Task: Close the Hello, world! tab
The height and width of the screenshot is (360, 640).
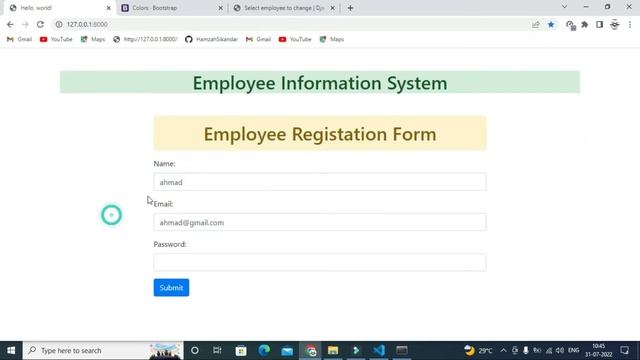Action: click(x=109, y=8)
